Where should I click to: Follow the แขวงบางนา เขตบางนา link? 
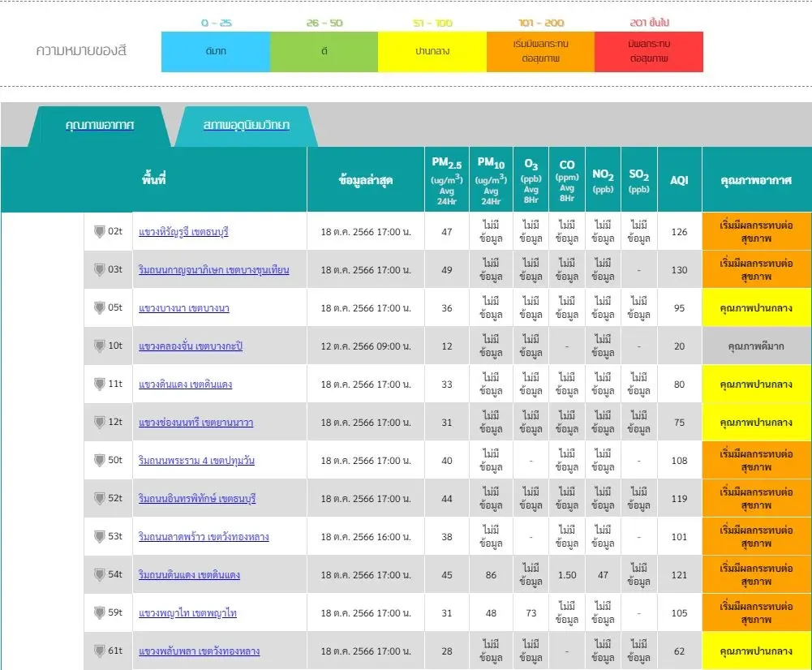pos(184,308)
